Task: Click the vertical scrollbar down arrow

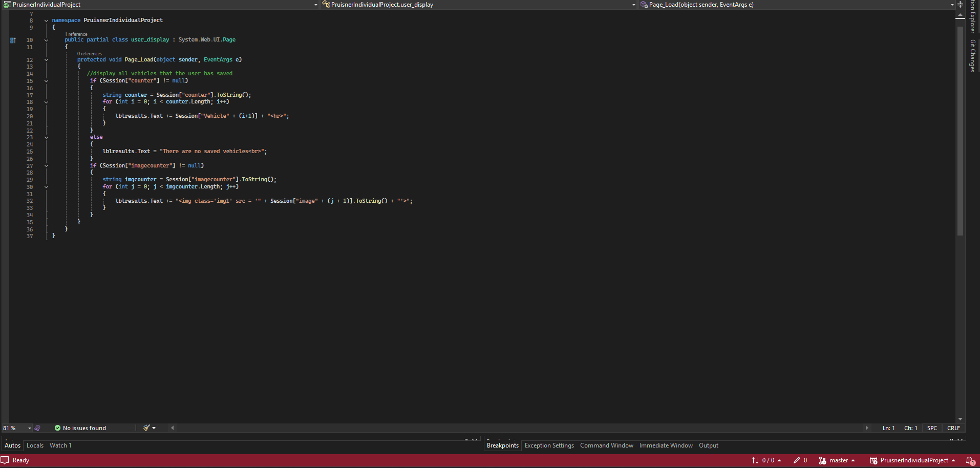Action: [961, 419]
